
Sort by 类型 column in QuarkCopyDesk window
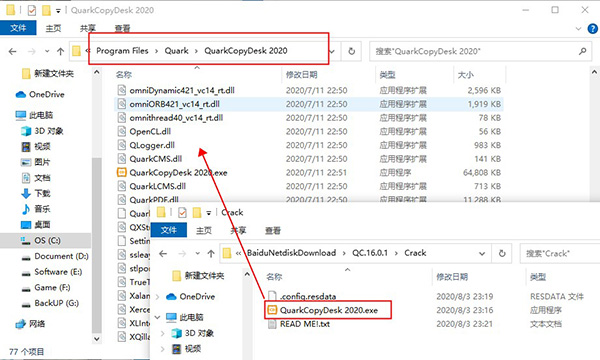pyautogui.click(x=387, y=75)
